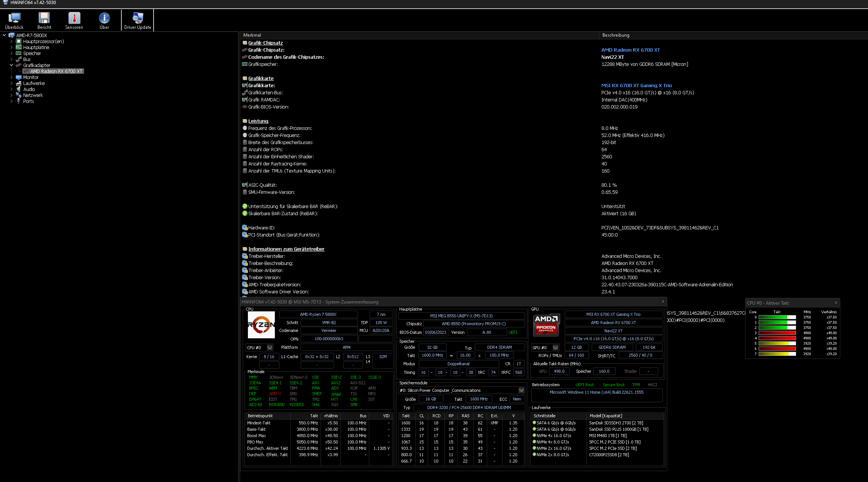Click the Modell [Kapazität] column header
This screenshot has width=868, height=482.
click(x=625, y=416)
